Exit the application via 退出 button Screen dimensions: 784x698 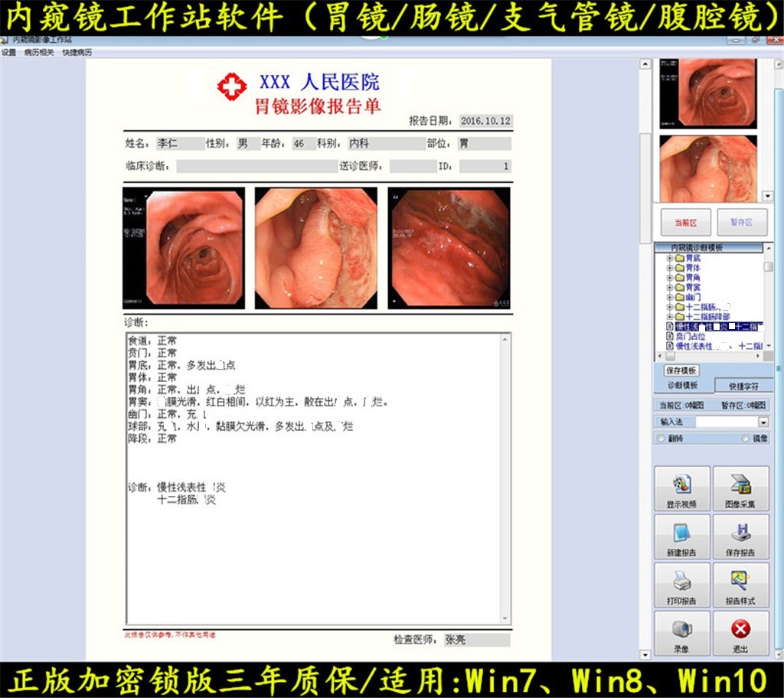click(x=740, y=633)
